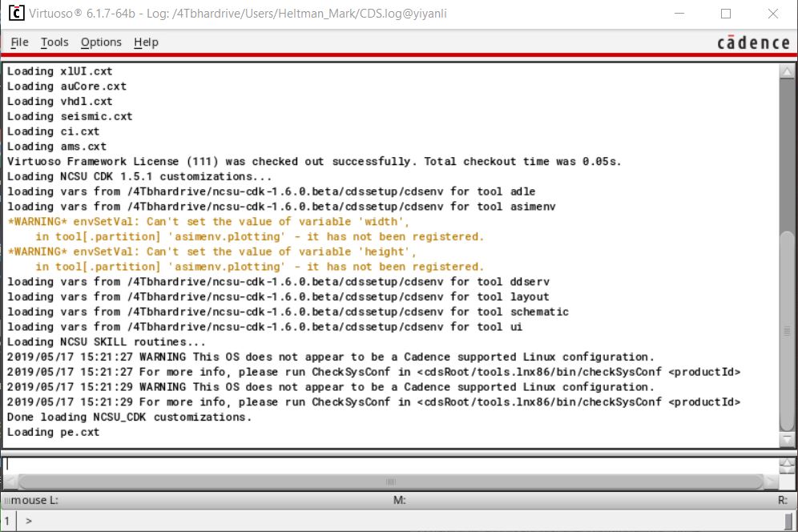Click 'Done loading NCSU_CDK customizations' line
The height and width of the screenshot is (532, 798).
pyautogui.click(x=129, y=417)
